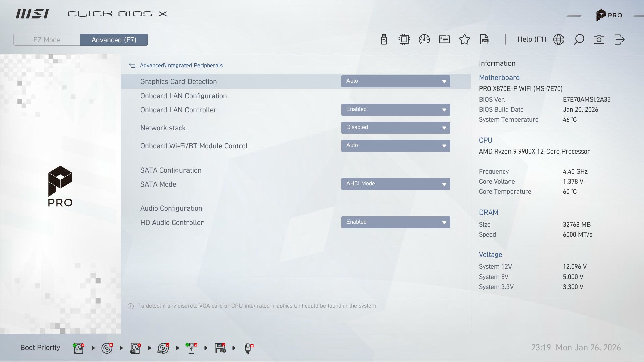Change Network stack Disabled dropdown
The image size is (644, 362).
click(x=396, y=128)
